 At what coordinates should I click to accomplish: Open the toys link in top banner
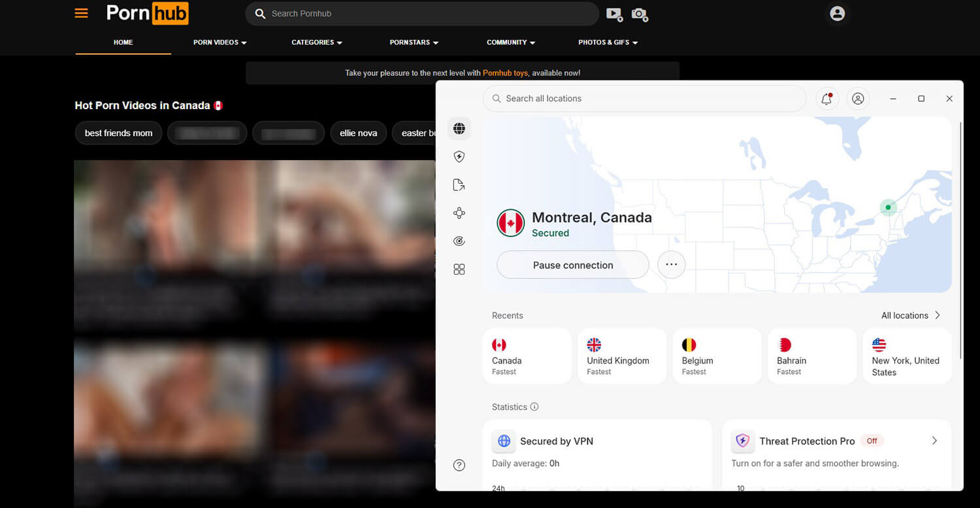505,73
